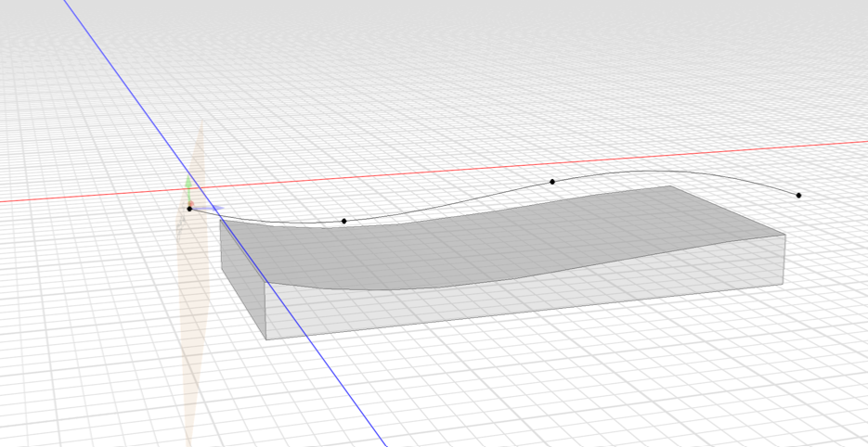Select the long front side face of solid
Image resolution: width=868 pixels, height=447 pixels.
pos(520,299)
